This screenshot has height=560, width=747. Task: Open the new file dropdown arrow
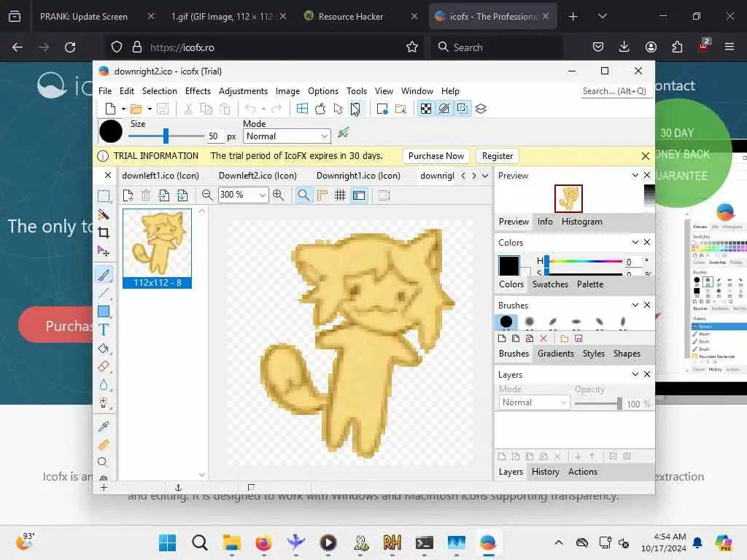tap(123, 109)
